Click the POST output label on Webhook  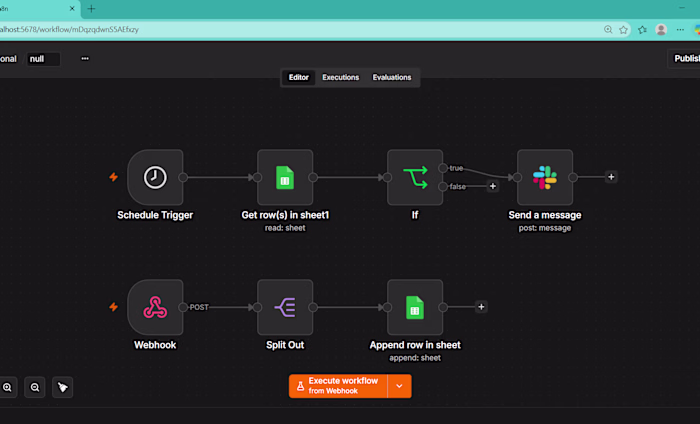point(199,307)
